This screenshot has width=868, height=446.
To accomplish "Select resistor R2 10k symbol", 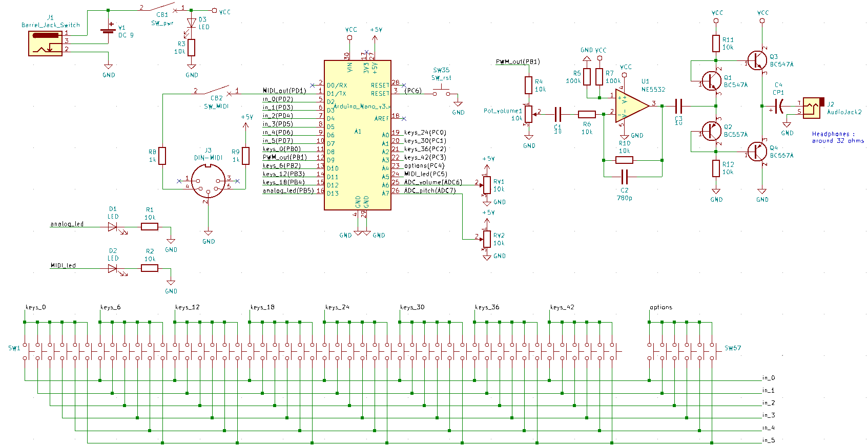I will (x=150, y=268).
